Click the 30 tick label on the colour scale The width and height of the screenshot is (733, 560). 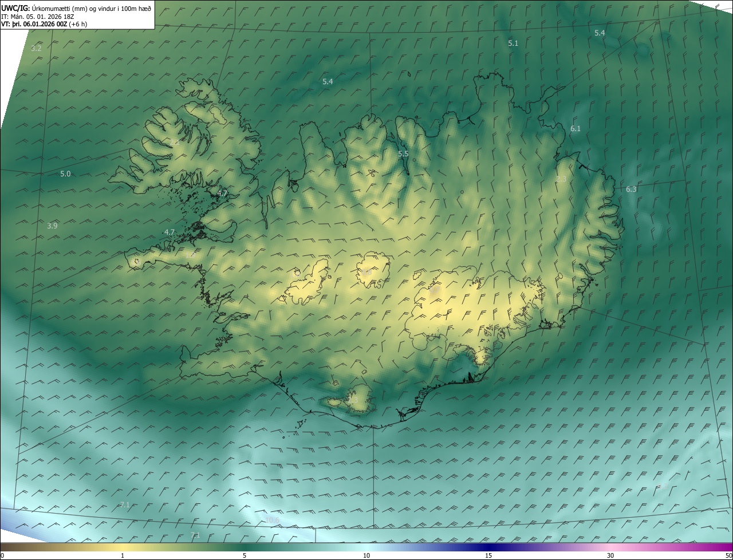[610, 556]
